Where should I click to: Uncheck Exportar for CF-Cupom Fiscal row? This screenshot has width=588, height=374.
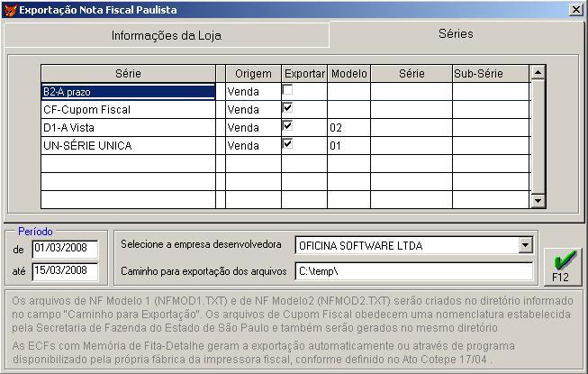coord(287,108)
